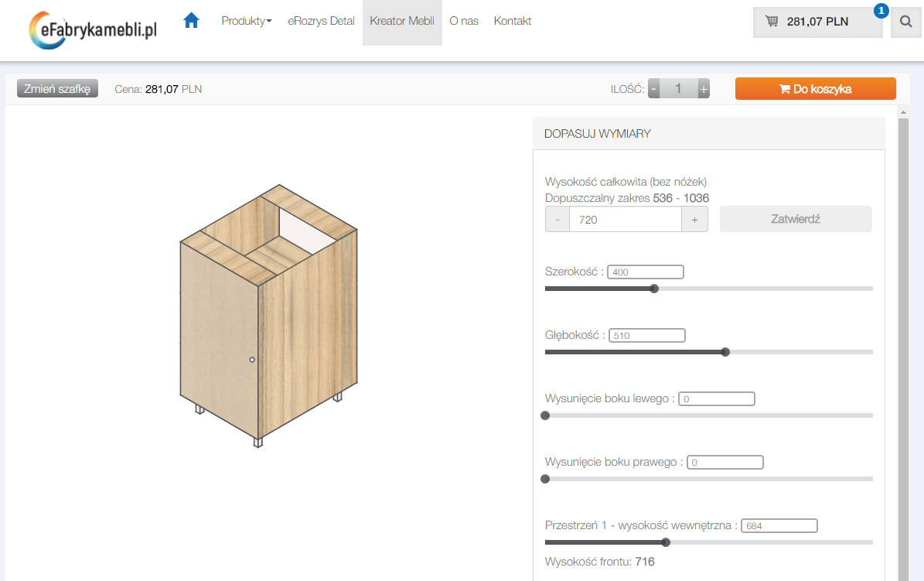This screenshot has height=581, width=924.
Task: Increase quantity with the plus button
Action: [704, 89]
